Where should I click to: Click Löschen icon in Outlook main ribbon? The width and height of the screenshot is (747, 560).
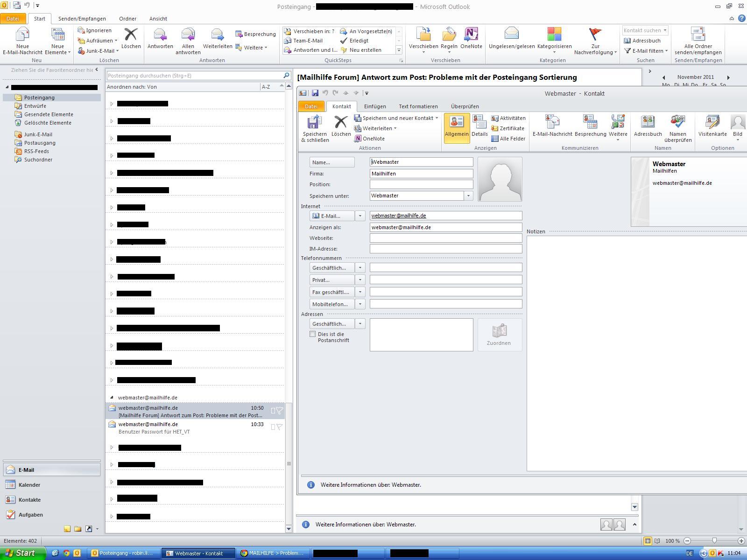click(131, 34)
